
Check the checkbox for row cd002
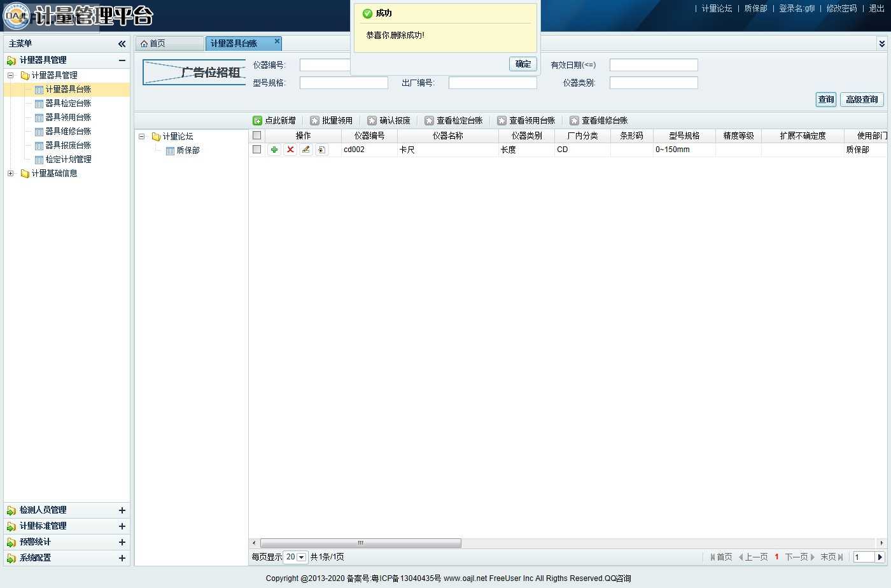257,150
